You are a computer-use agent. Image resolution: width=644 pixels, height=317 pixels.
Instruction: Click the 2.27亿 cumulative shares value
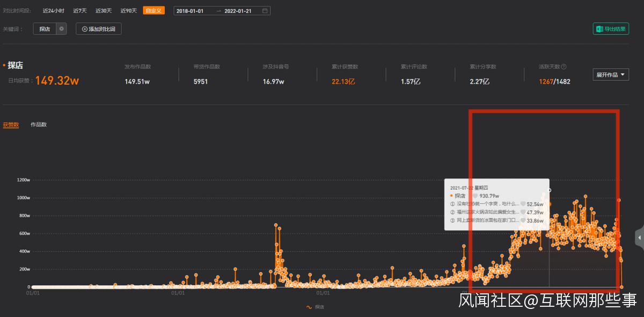click(480, 82)
